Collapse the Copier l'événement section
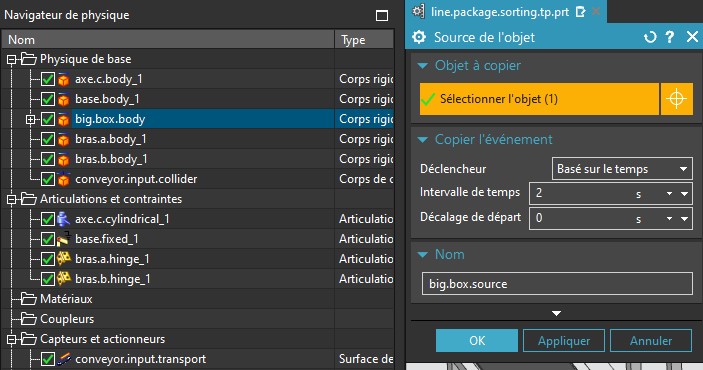 tap(422, 139)
